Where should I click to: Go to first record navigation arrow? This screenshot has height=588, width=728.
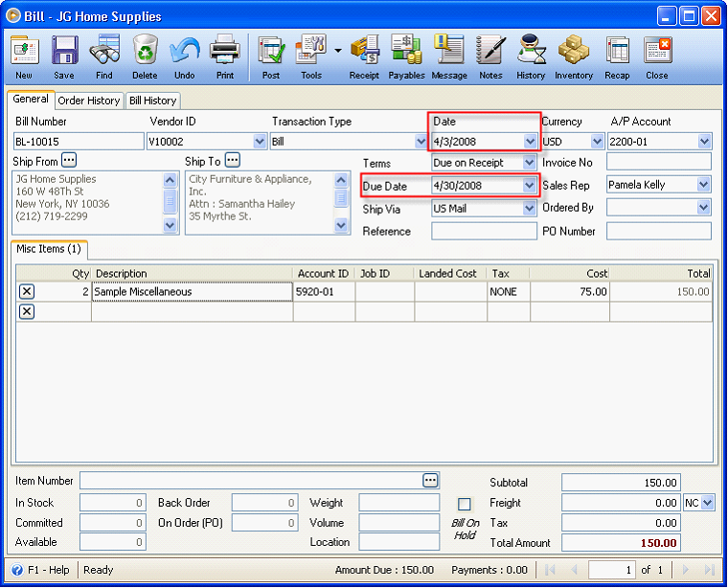click(x=550, y=570)
